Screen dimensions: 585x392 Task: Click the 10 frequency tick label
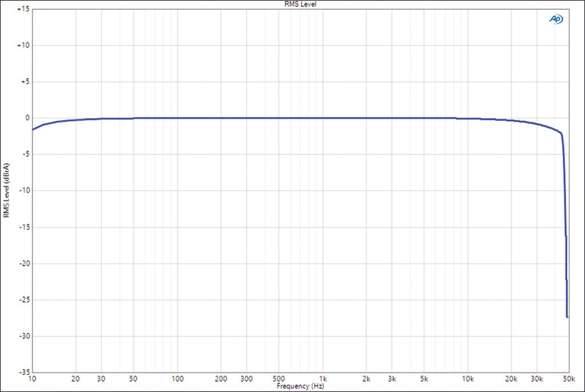[x=32, y=379]
